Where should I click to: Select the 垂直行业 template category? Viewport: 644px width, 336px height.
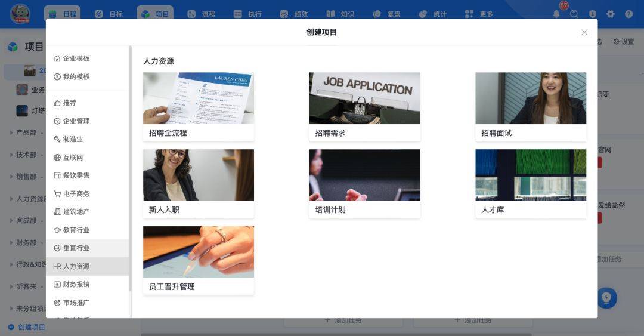point(87,248)
